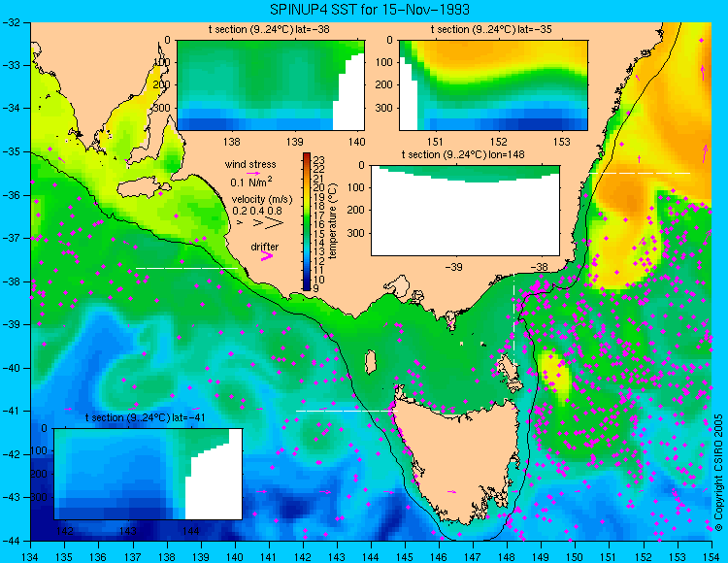Click the 144 longitude label on bottom axis

click(371, 557)
